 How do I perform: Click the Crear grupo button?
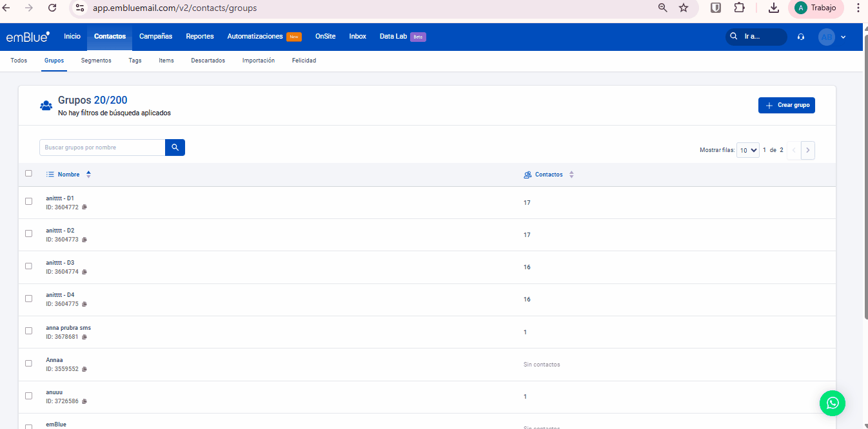786,105
